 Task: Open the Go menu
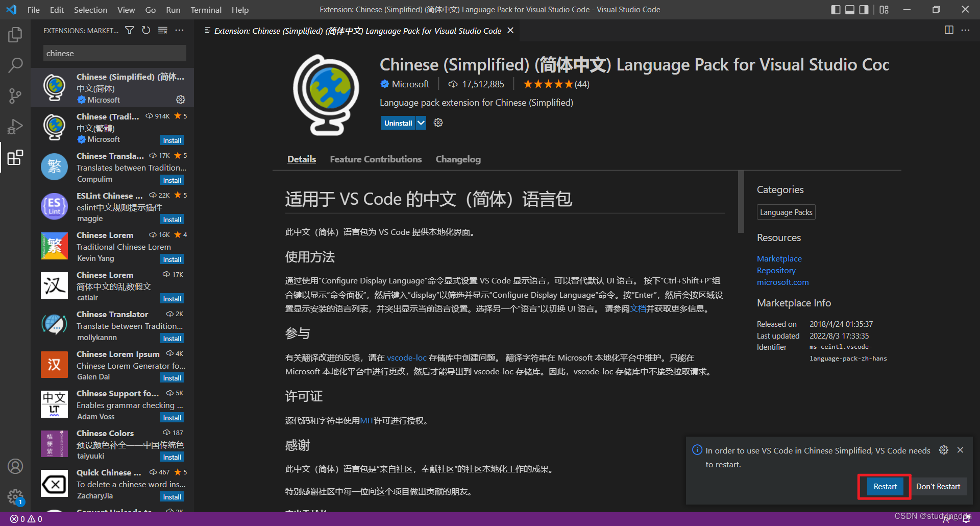pos(151,10)
